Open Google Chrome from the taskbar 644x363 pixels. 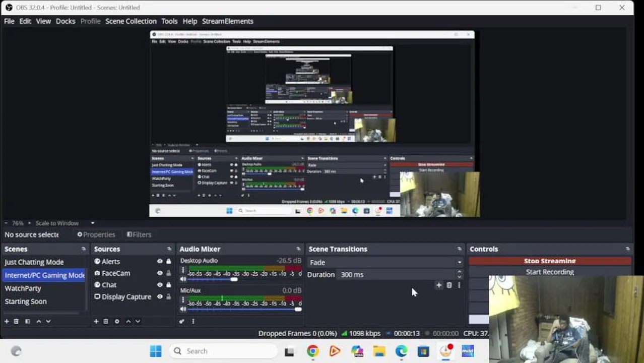313,351
